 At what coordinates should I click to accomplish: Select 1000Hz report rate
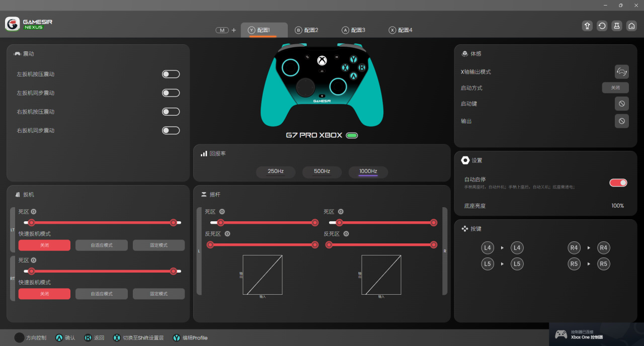click(x=368, y=171)
